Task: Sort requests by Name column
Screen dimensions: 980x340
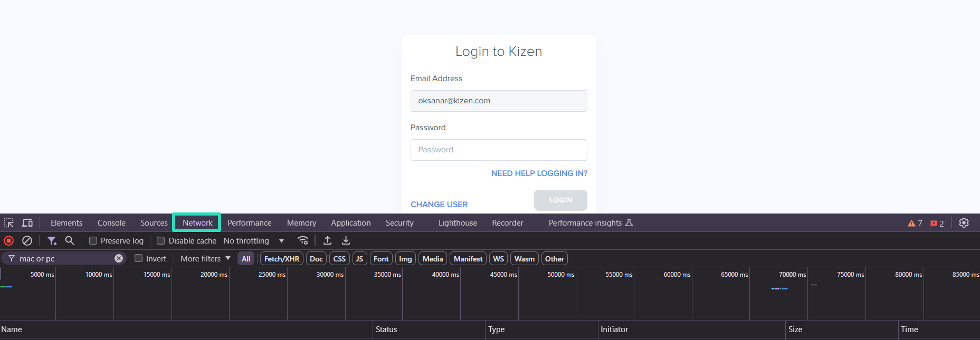Action: 186,329
